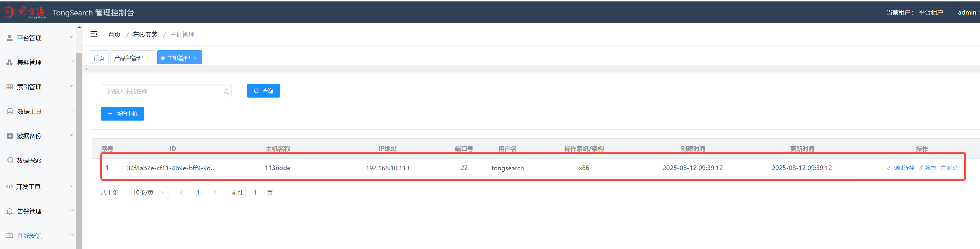
Task: Click 删除 for 113node host
Action: pos(949,168)
